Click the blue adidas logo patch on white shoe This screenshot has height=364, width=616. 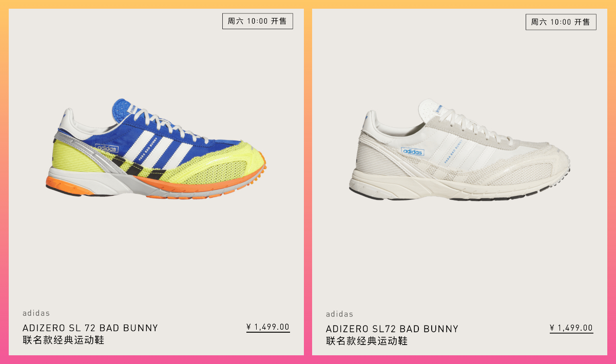[413, 152]
